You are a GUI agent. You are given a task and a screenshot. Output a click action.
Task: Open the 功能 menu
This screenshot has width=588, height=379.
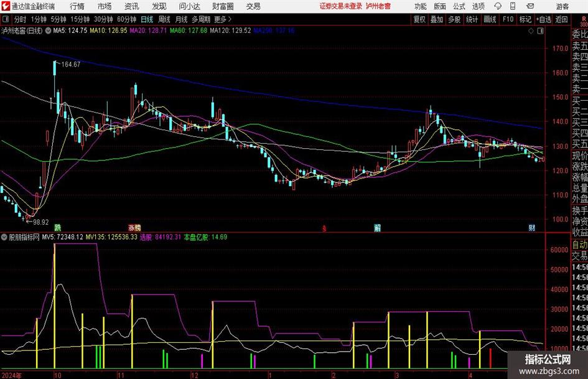tap(421, 6)
